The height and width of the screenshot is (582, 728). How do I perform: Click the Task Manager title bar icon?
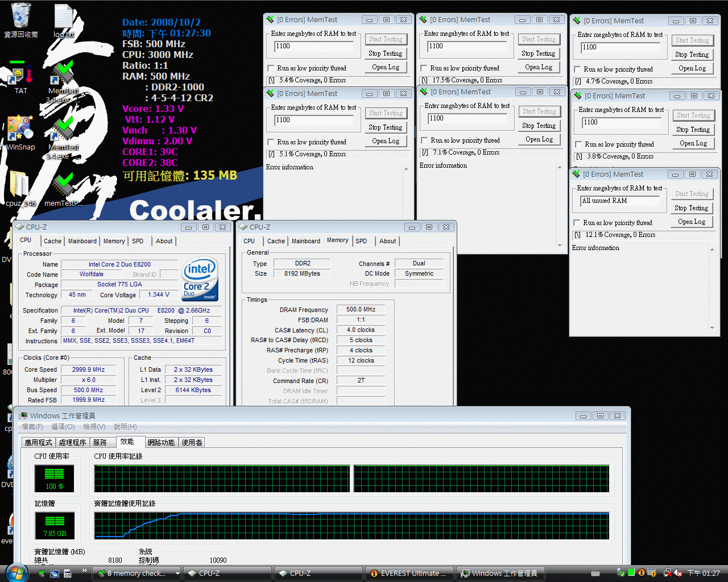pos(23,415)
